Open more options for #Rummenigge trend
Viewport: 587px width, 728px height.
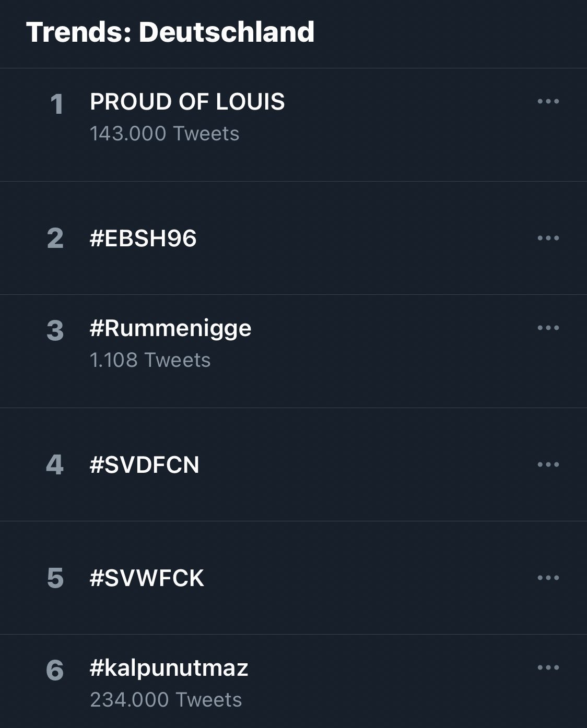pos(548,328)
